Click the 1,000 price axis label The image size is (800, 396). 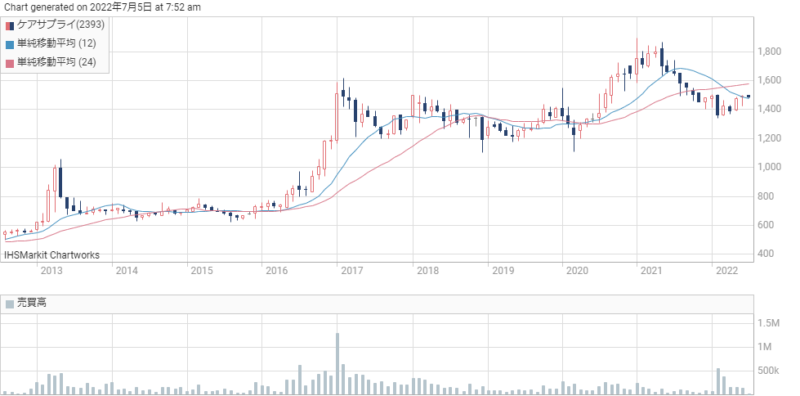point(769,167)
